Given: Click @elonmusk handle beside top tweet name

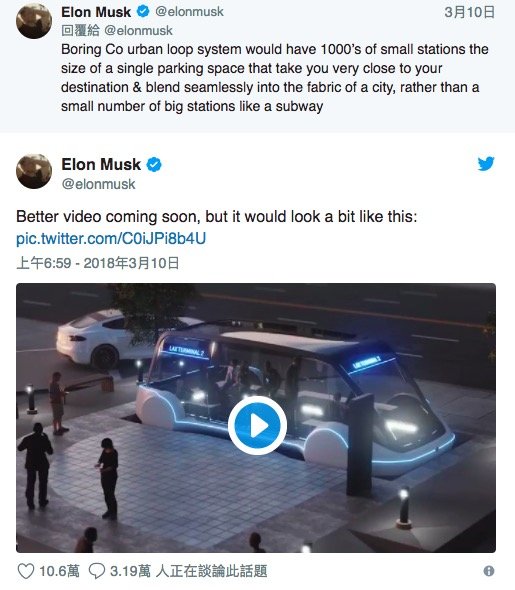Looking at the screenshot, I should [190, 12].
